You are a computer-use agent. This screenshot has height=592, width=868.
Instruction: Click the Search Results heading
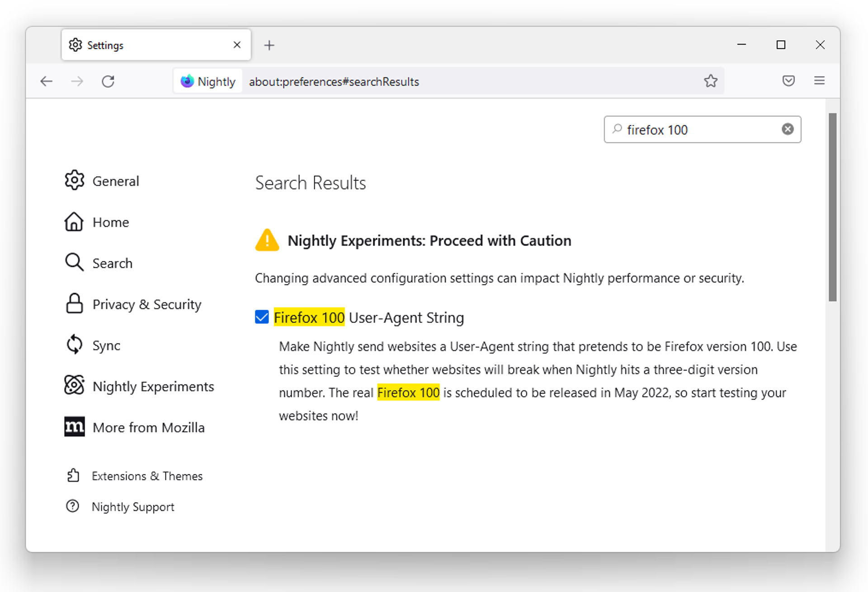[311, 183]
